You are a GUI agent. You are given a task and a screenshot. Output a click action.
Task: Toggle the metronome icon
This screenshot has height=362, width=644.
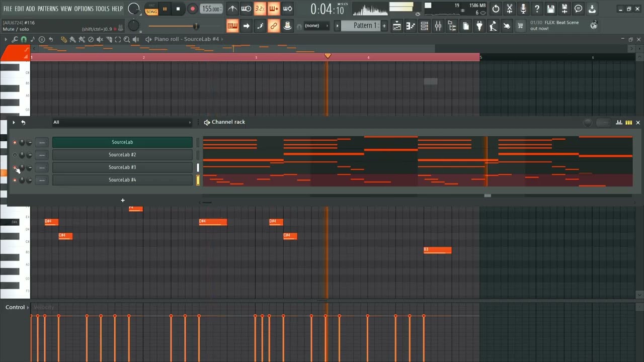point(232,9)
